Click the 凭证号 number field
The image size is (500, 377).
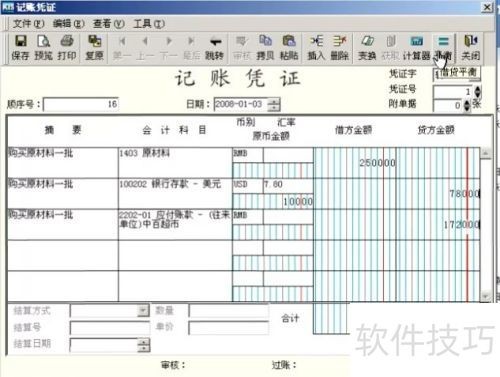click(453, 91)
